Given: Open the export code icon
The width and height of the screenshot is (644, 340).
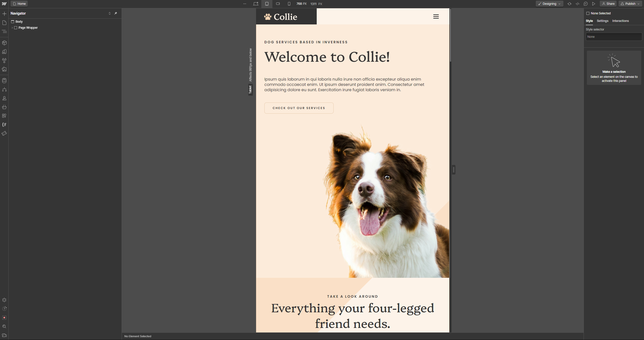Looking at the screenshot, I should coord(578,4).
